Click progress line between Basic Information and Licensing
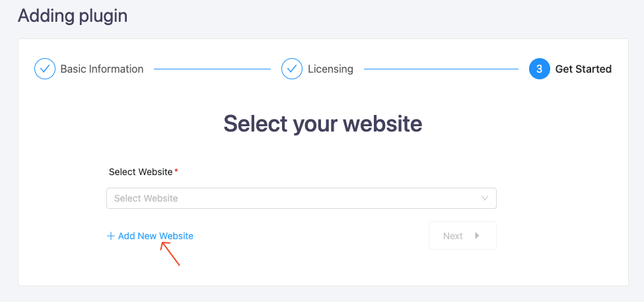 click(x=212, y=69)
